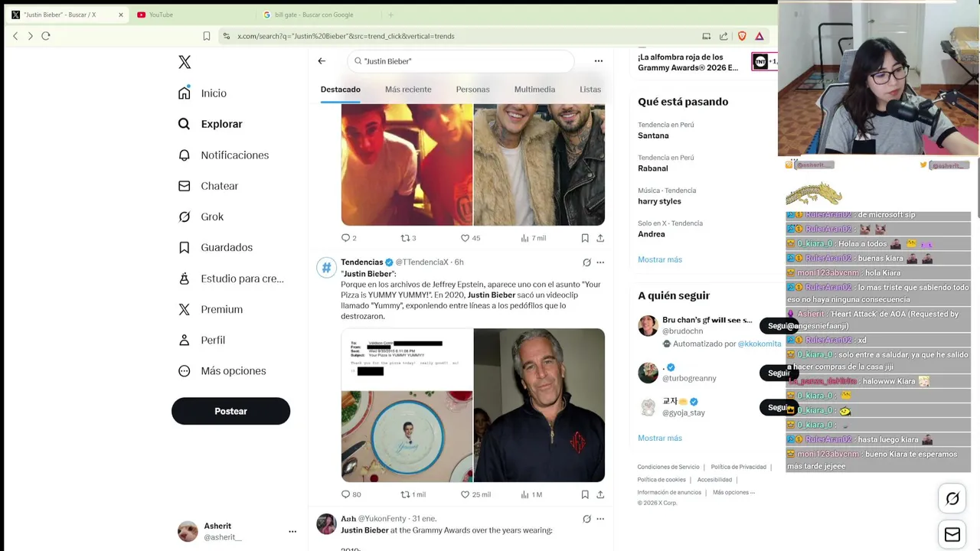
Task: Go back in browser history
Action: tap(15, 36)
